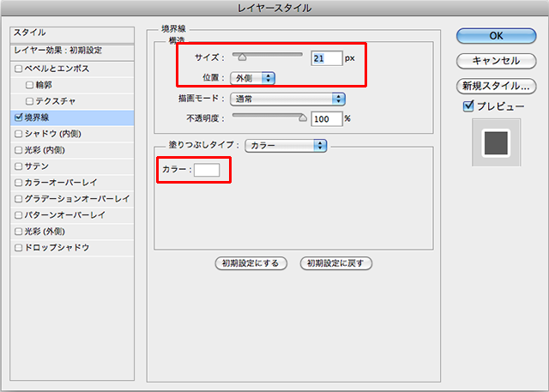Viewport: 549px width, 392px height.
Task: Enable the ベベルとエンボス checkbox
Action: [x=19, y=68]
